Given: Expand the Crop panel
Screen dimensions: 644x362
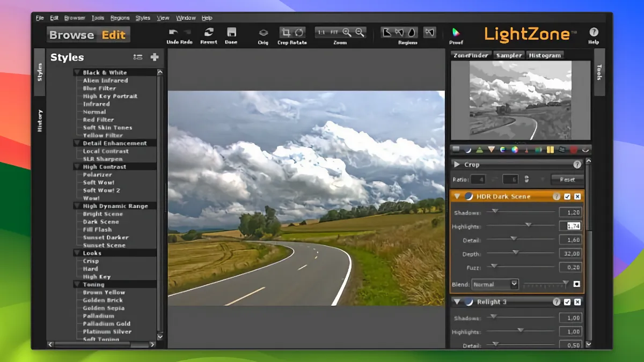Looking at the screenshot, I should click(x=457, y=164).
